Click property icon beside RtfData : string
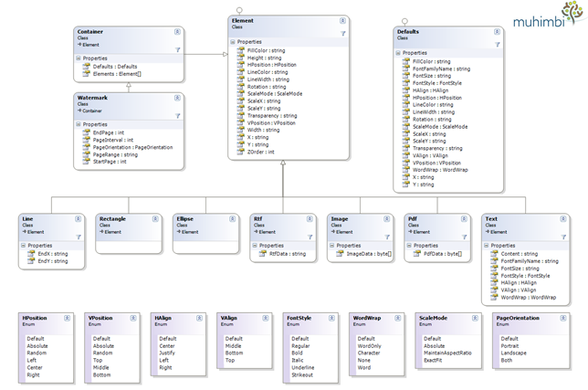Viewport: 588px width, 390px height. [x=263, y=254]
